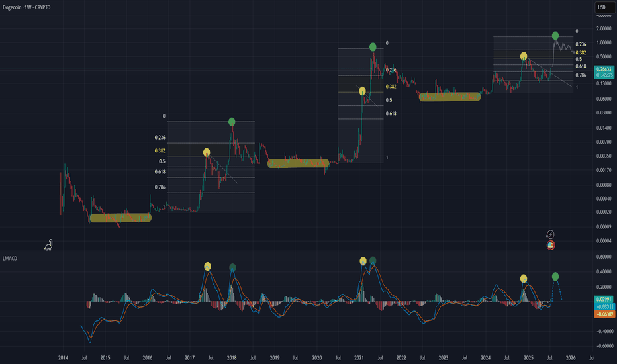
Task: Click the 1.00000 price axis label
Action: point(604,42)
